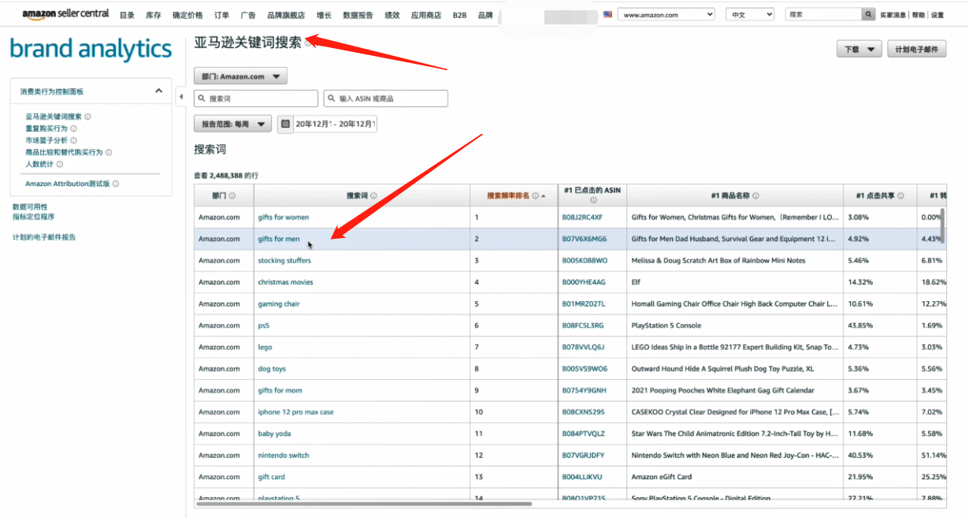
Task: Select 43.85% click share cell
Action: [880, 325]
